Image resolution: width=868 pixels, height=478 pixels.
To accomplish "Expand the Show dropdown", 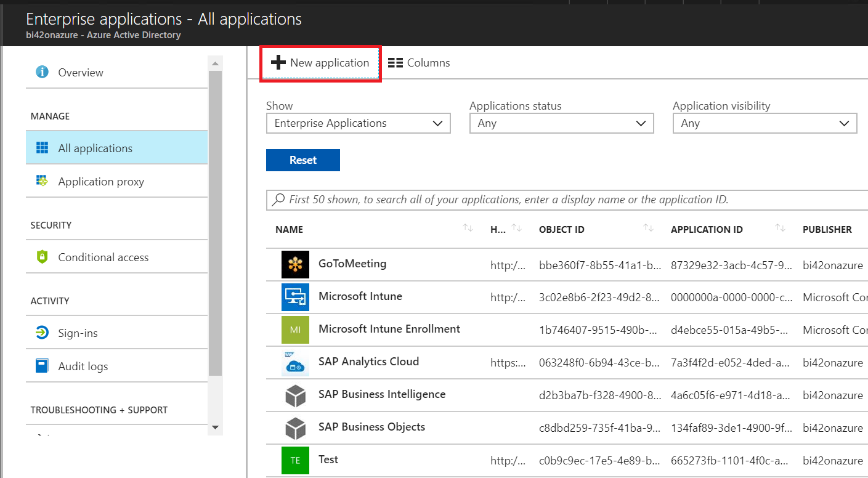I will [x=358, y=123].
